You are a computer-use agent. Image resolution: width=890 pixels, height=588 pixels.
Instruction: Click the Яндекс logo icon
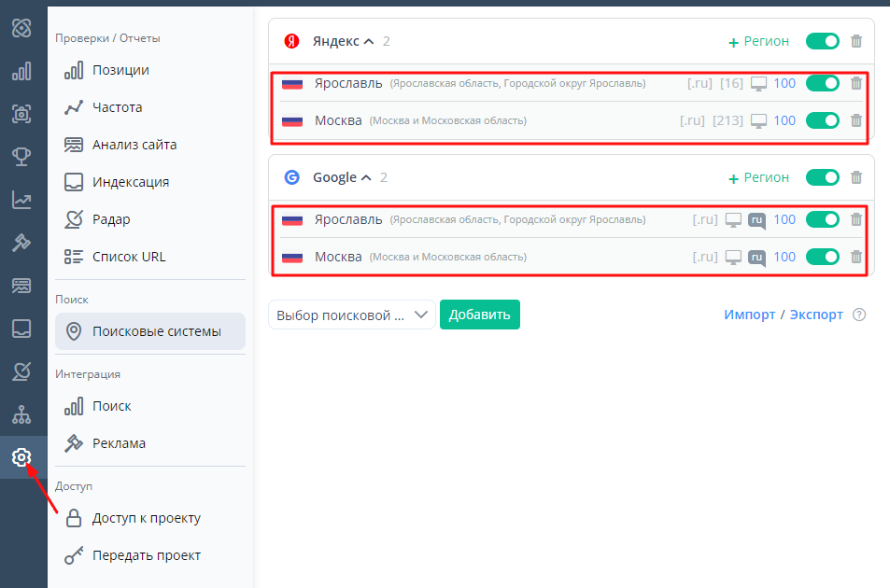pyautogui.click(x=291, y=41)
